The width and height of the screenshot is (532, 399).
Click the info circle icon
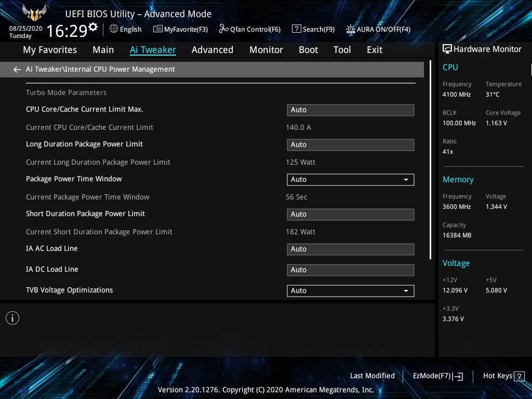(x=12, y=318)
